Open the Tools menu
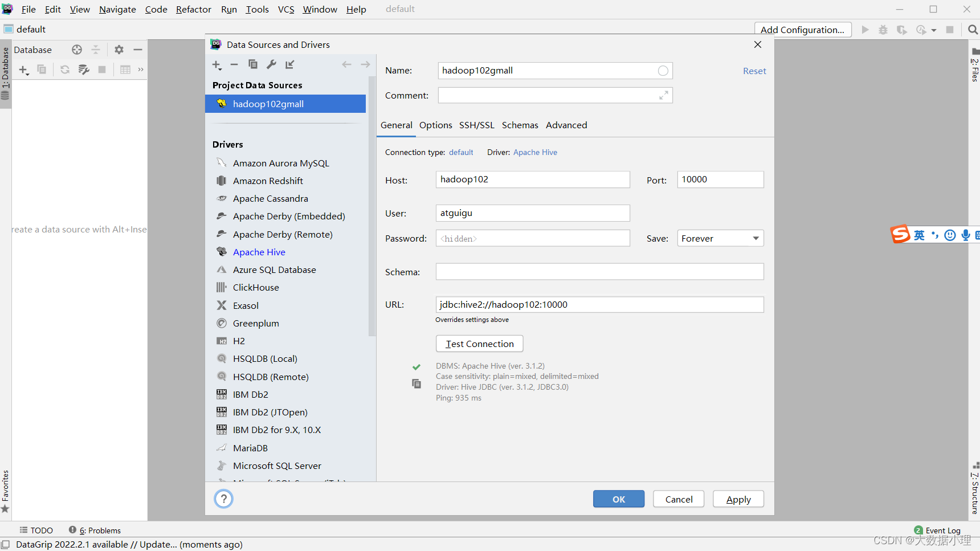The image size is (980, 551). pos(257,9)
